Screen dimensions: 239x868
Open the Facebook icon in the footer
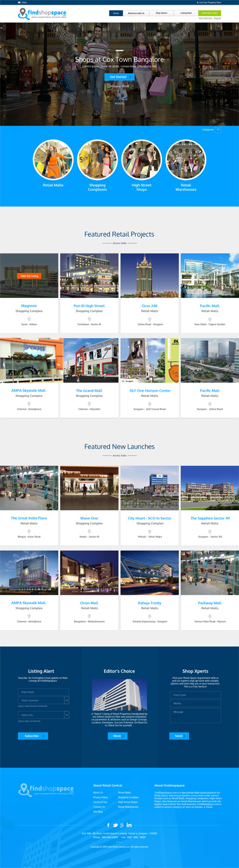[x=108, y=825]
